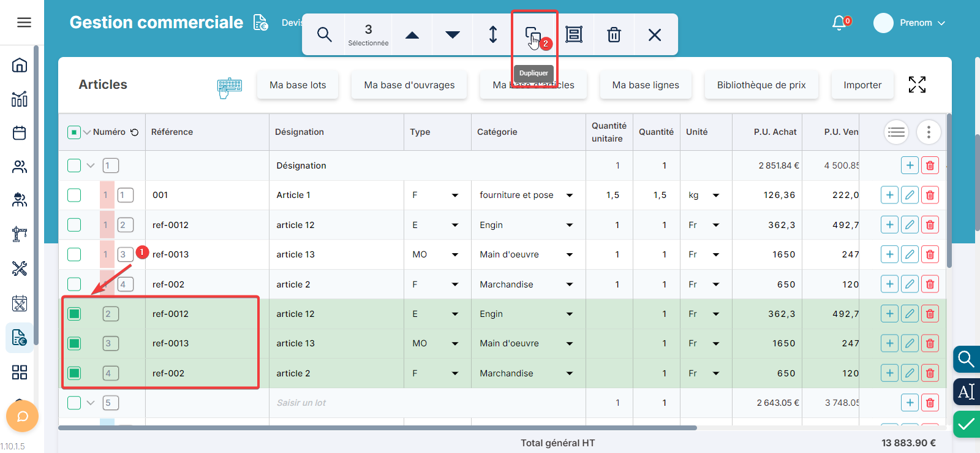
Task: Click the Importer button
Action: point(862,85)
